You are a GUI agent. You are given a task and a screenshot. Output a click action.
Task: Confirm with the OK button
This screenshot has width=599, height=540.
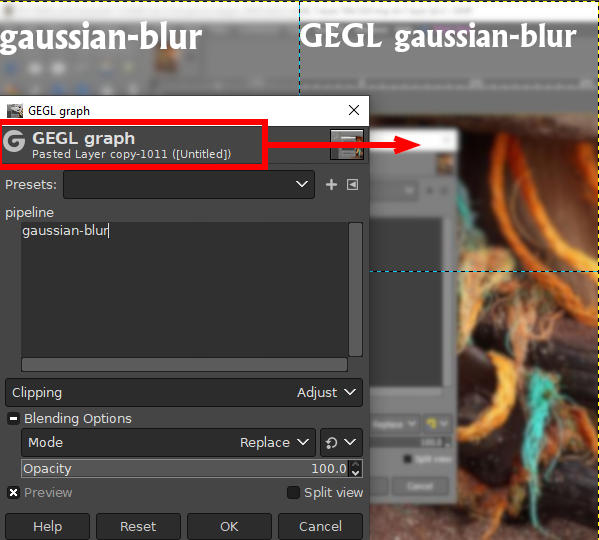(x=229, y=527)
